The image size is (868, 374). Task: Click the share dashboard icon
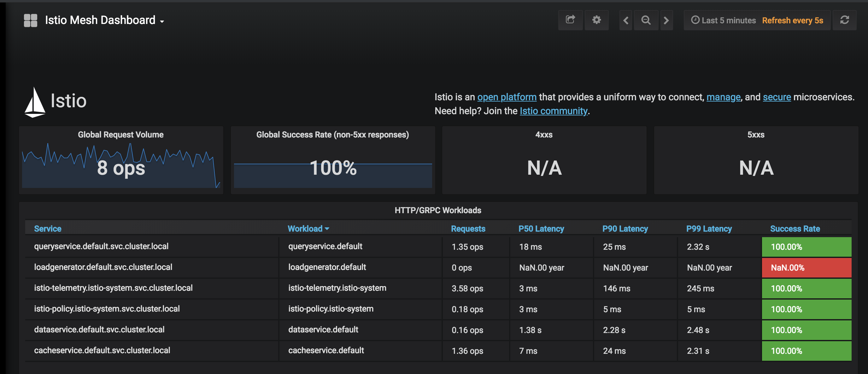click(x=570, y=20)
